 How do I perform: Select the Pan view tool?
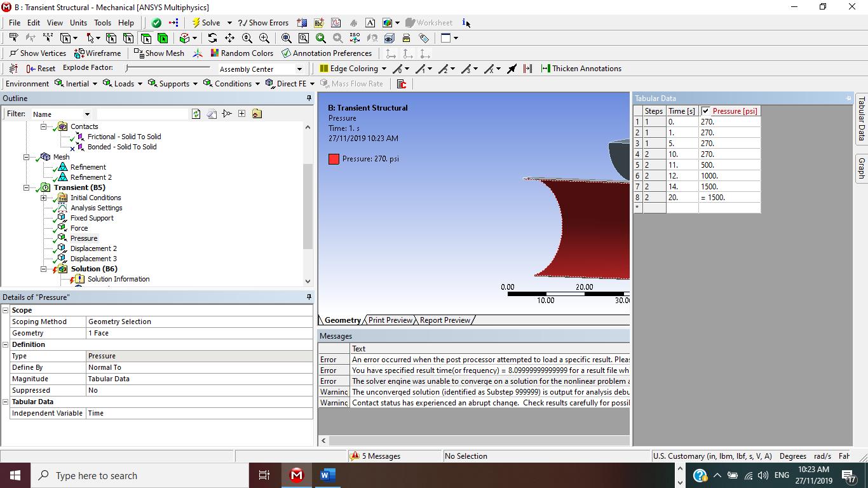point(229,38)
